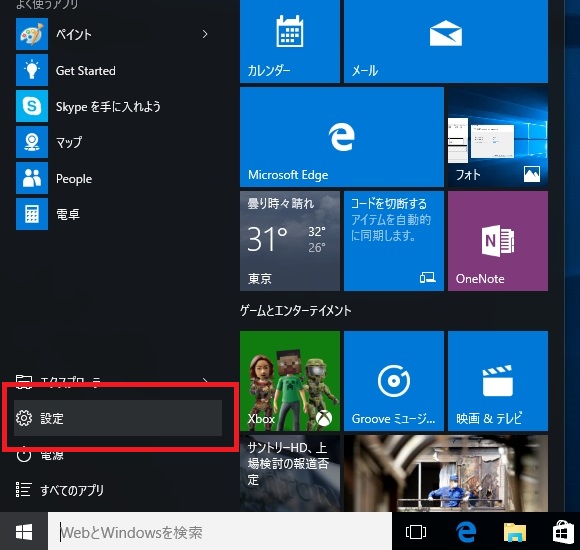Open the Calendar (カレンダー) tile

[x=290, y=41]
